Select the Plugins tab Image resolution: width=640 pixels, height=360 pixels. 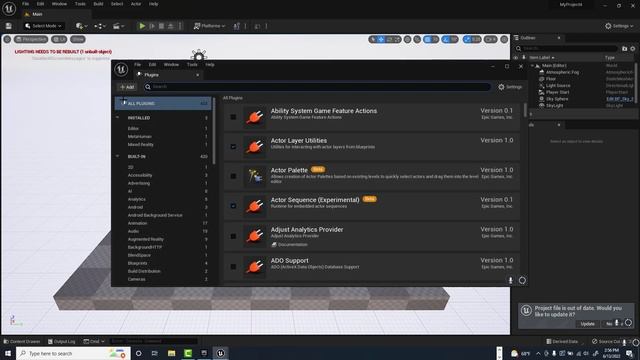pyautogui.click(x=168, y=75)
